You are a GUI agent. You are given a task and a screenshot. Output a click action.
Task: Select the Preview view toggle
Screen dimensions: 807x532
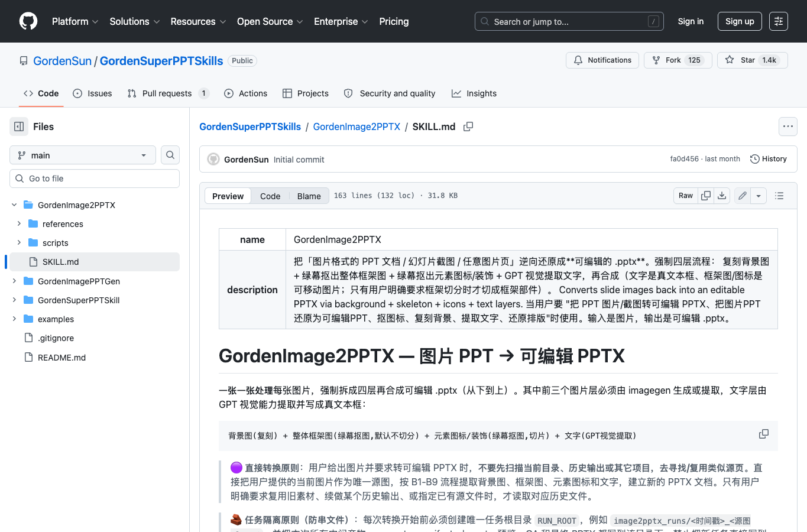[x=228, y=196]
